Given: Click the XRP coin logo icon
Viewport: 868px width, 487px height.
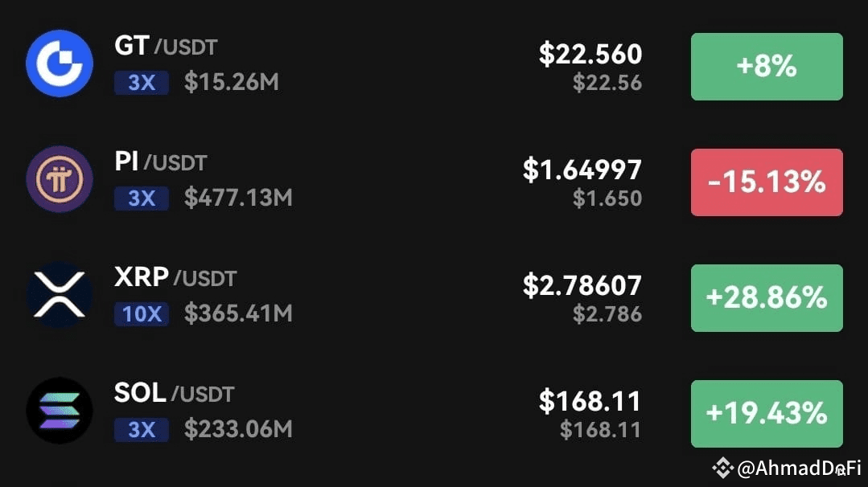Looking at the screenshot, I should pyautogui.click(x=60, y=295).
